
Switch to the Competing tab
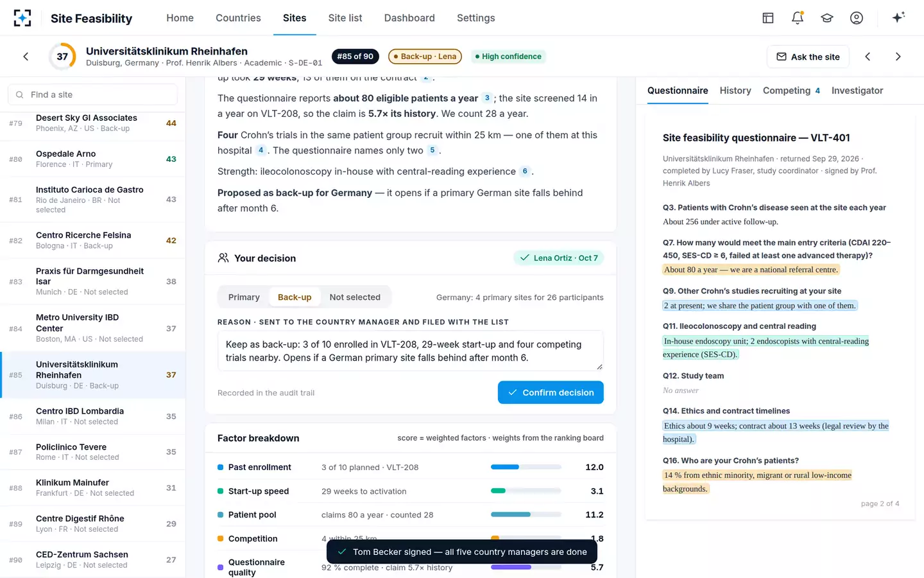(791, 91)
